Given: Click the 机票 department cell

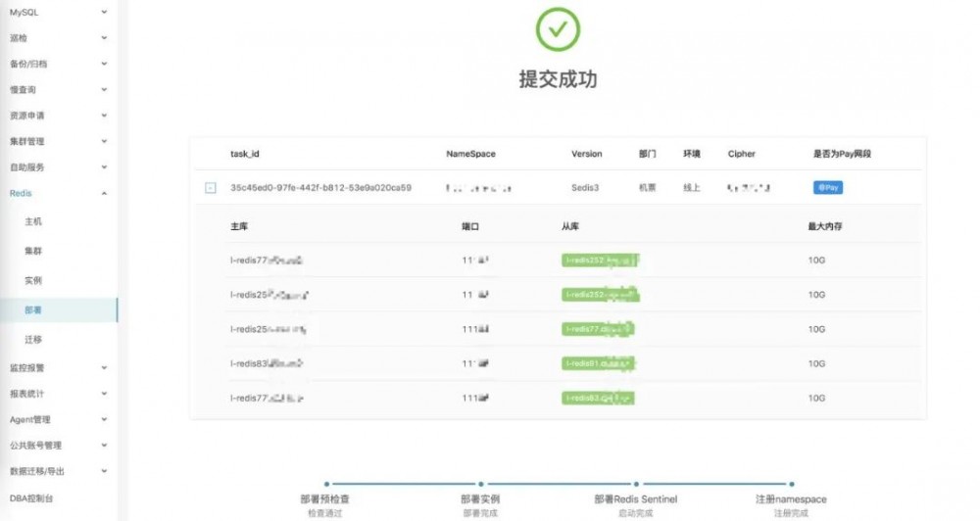Looking at the screenshot, I should click(x=648, y=187).
